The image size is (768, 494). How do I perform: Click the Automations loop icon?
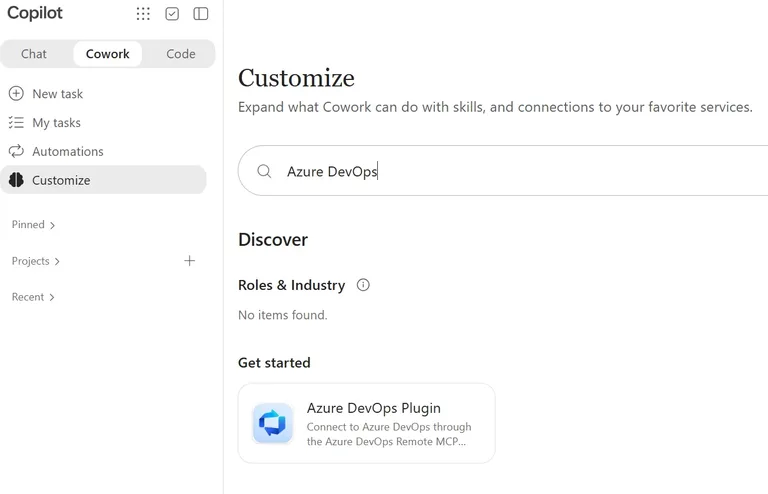(16, 151)
